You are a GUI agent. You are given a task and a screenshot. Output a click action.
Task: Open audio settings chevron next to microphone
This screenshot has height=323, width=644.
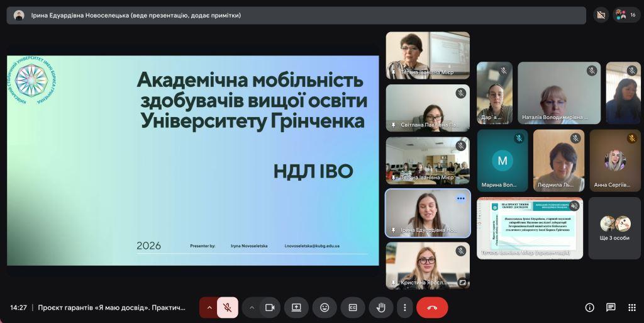point(209,308)
